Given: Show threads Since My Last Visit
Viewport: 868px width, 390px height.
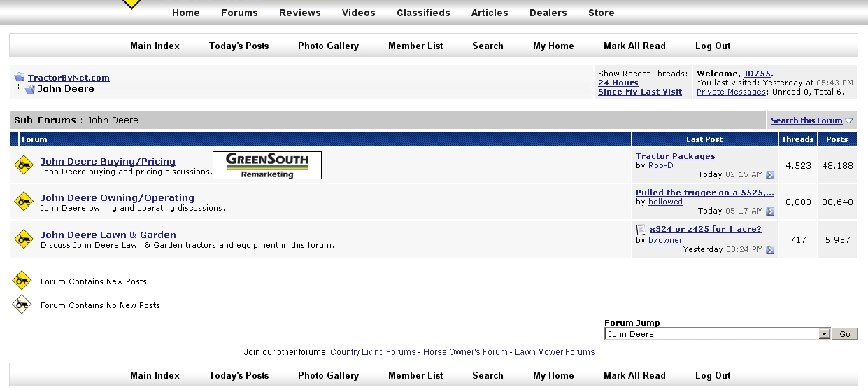Looking at the screenshot, I should [x=640, y=92].
